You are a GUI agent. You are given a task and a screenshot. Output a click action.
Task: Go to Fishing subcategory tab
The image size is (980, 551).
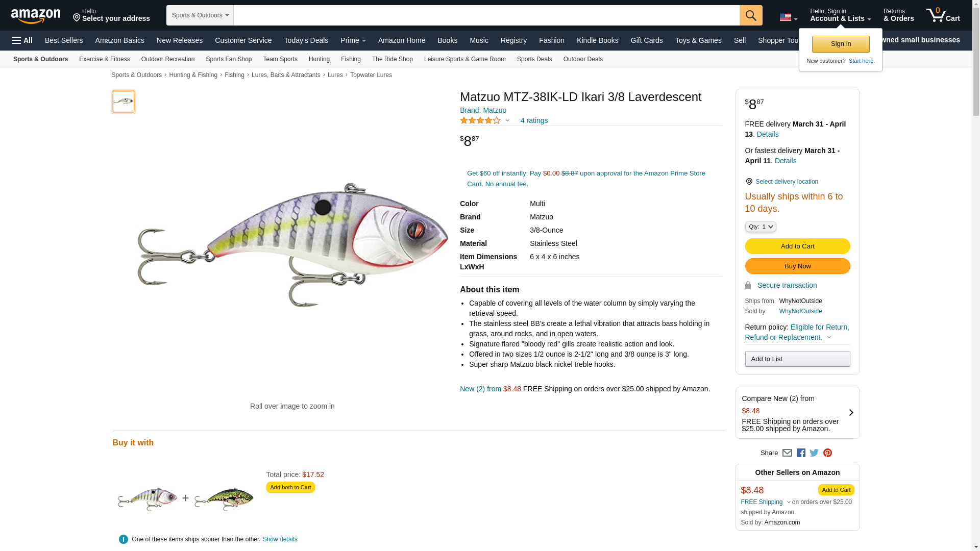coord(351,59)
